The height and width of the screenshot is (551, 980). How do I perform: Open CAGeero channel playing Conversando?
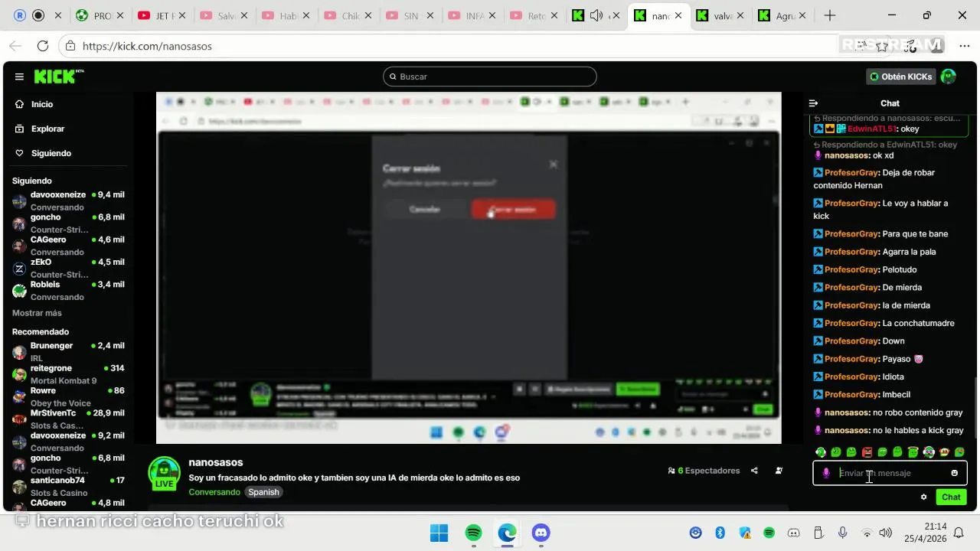click(x=67, y=245)
